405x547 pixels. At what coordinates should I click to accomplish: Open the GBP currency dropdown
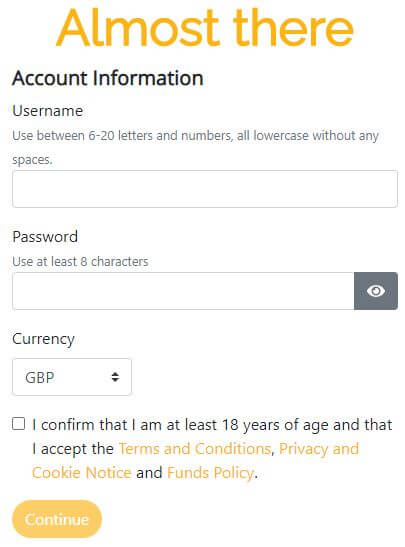72,377
